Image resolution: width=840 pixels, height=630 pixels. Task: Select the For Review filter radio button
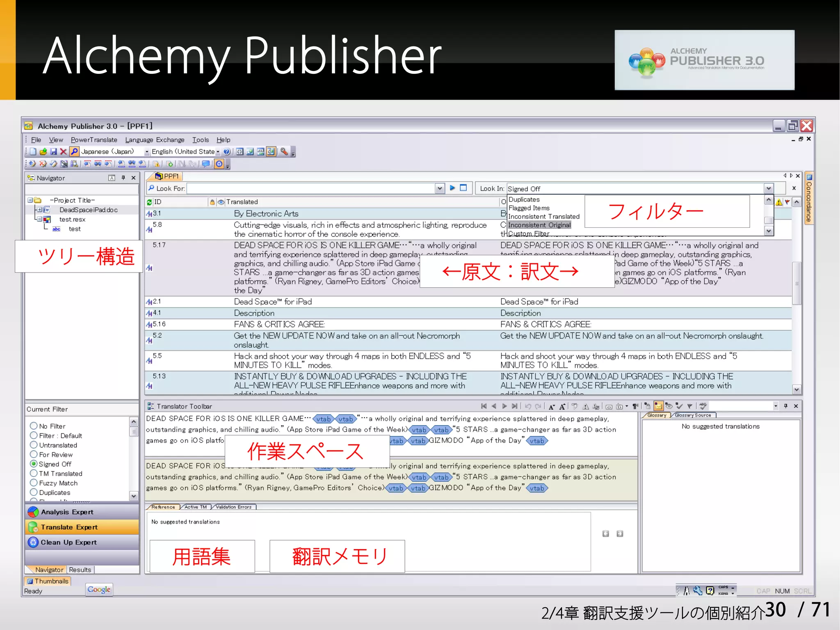click(34, 454)
